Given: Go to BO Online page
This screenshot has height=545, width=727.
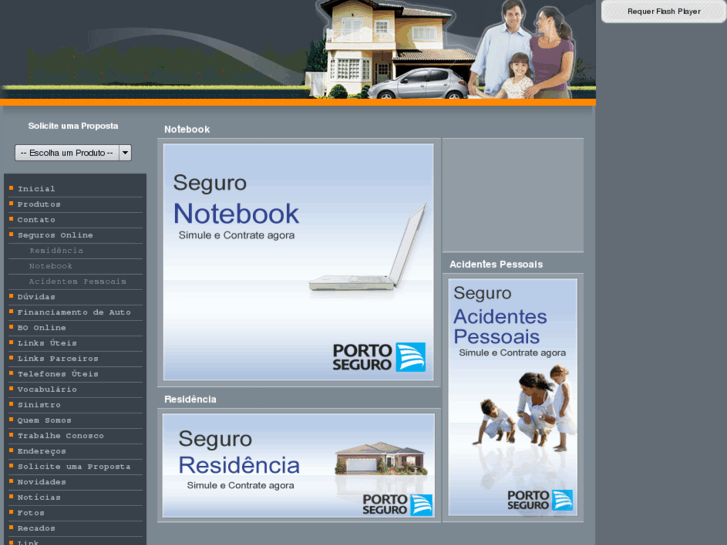Looking at the screenshot, I should click(42, 327).
